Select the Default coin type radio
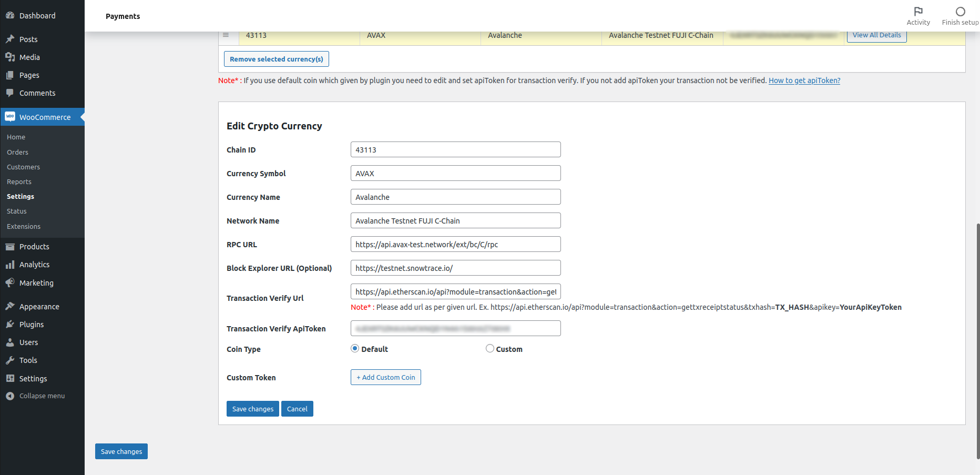This screenshot has width=980, height=475. tap(355, 348)
